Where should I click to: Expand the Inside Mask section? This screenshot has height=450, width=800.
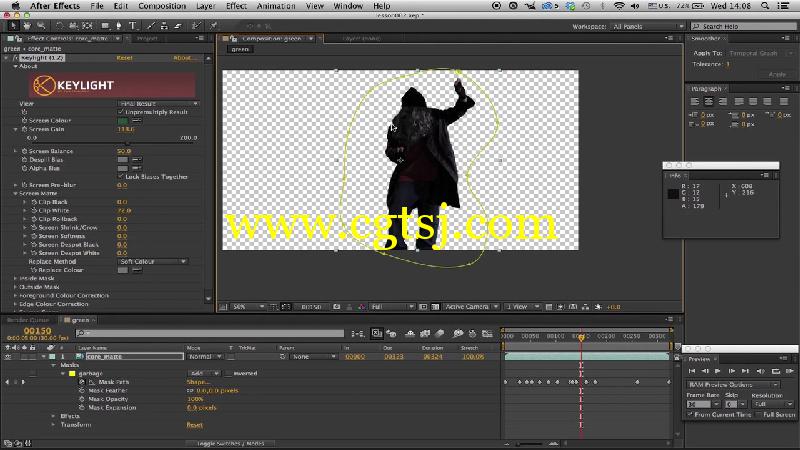tap(15, 279)
